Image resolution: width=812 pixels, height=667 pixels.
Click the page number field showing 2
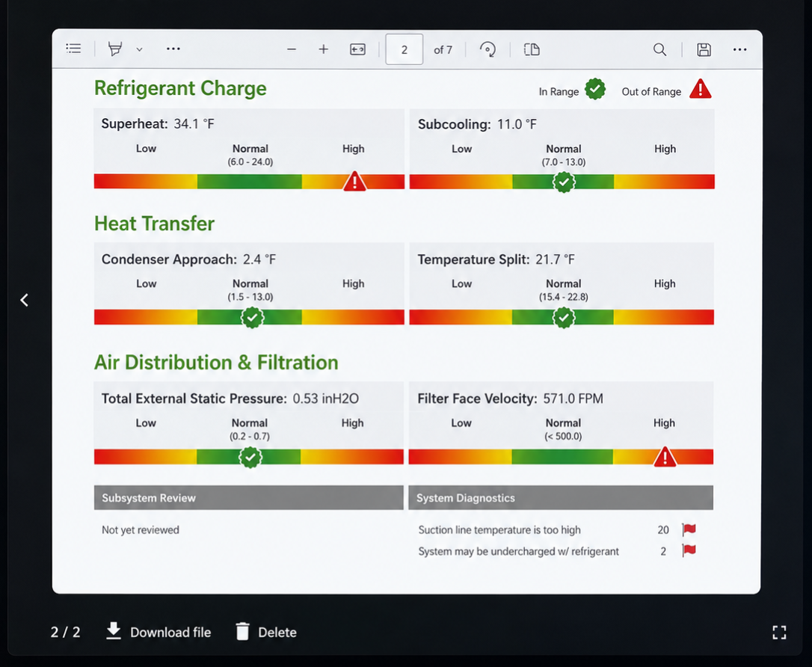pyautogui.click(x=404, y=49)
